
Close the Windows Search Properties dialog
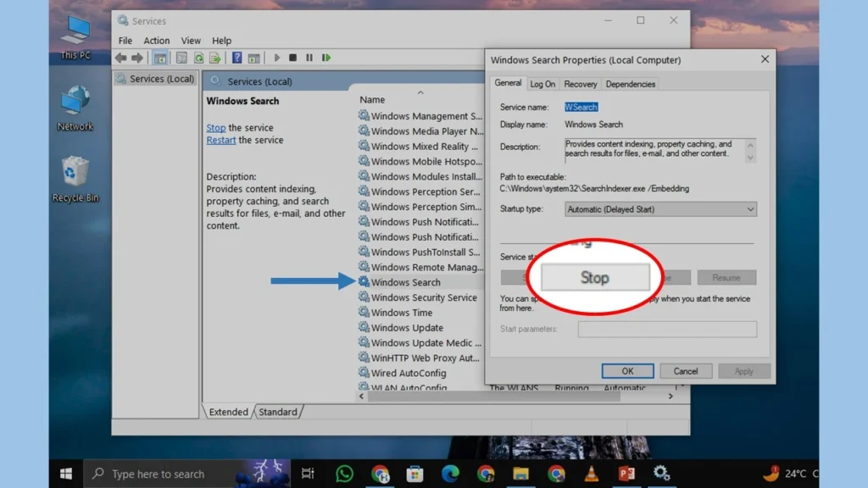tap(765, 59)
